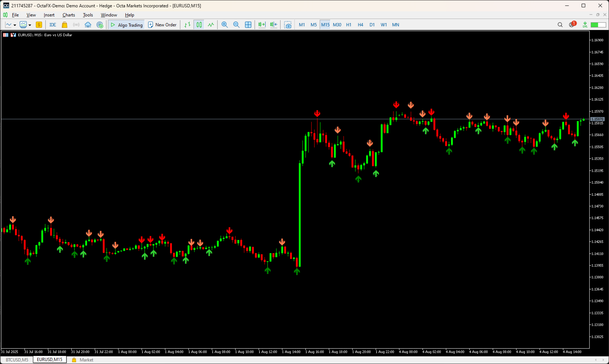Screen dimensions: 609x364
Task: Select the M30 timeframe
Action: pyautogui.click(x=337, y=25)
